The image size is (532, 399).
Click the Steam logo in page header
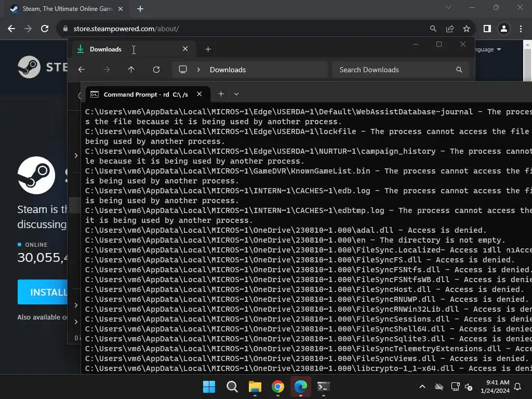pos(43,67)
